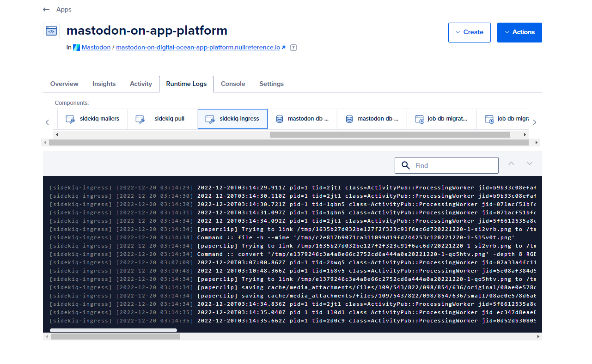Select the sidekiq-mailers component
Image resolution: width=592 pixels, height=364 pixels.
click(92, 119)
